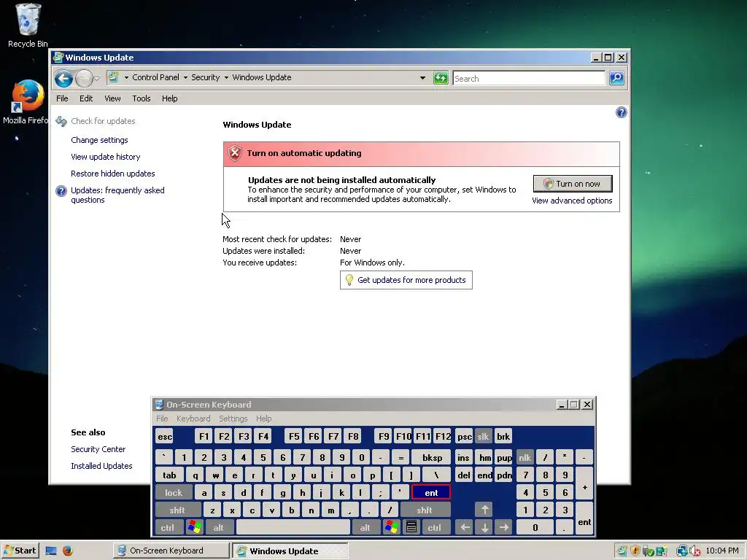This screenshot has width=747, height=560.
Task: Open Restore hidden updates
Action: click(x=113, y=174)
